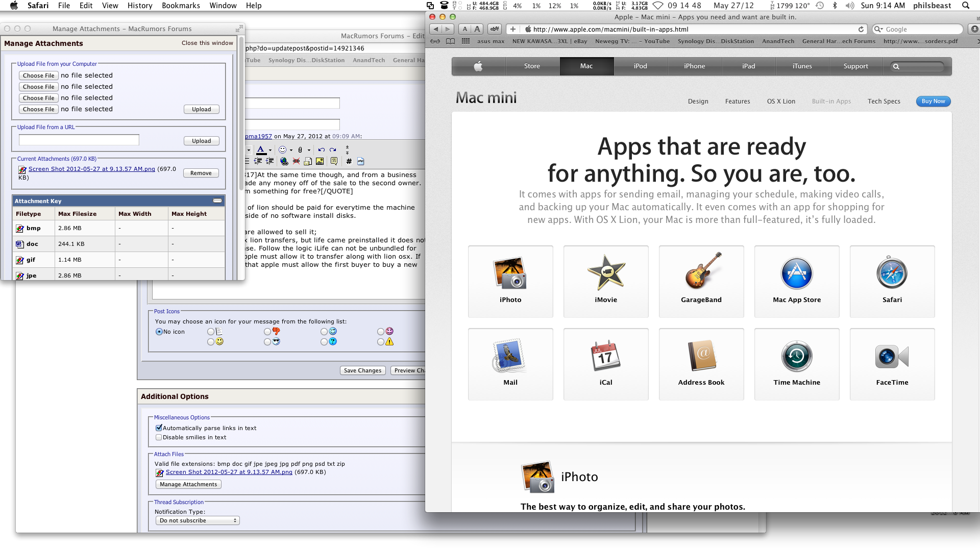Click the Redo icon in post editor
The image size is (980, 551).
click(333, 150)
